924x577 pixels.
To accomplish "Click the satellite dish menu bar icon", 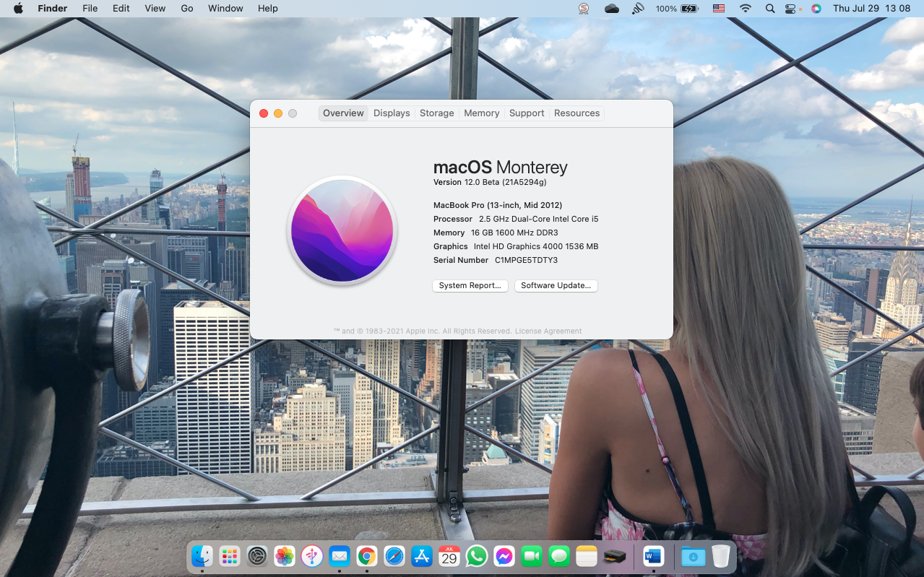I will click(638, 9).
